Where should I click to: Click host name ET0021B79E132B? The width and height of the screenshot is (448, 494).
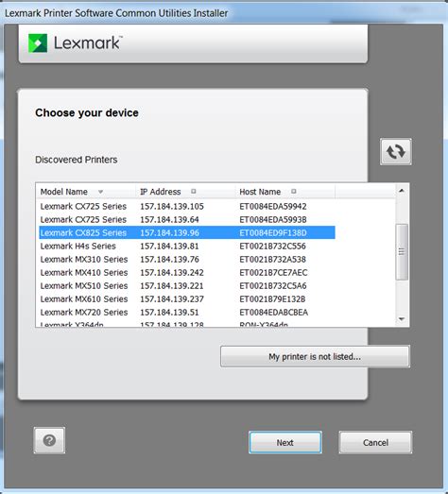pyautogui.click(x=272, y=299)
